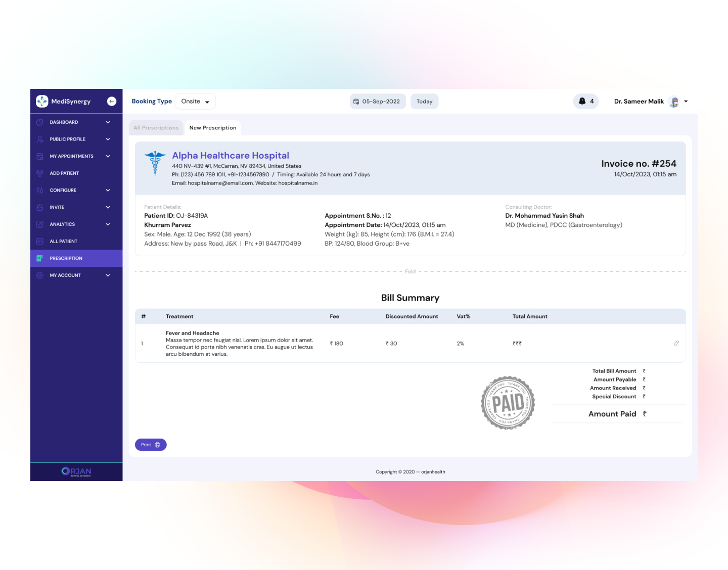The width and height of the screenshot is (728, 570).
Task: Click the Dr. Sameer Malik name
Action: [x=639, y=102]
